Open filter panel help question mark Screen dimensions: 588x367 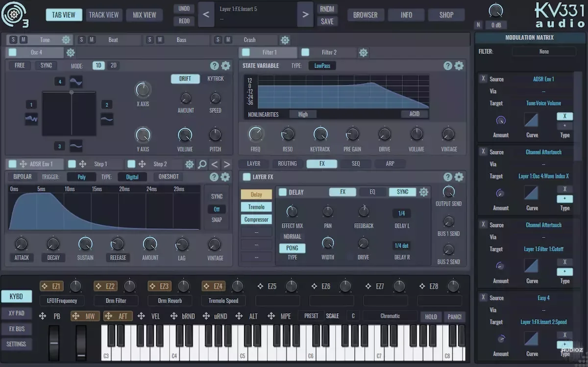pyautogui.click(x=448, y=66)
